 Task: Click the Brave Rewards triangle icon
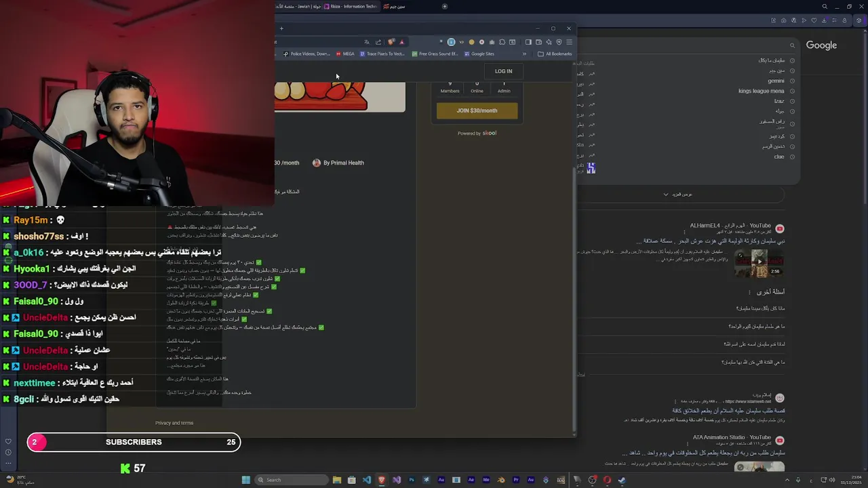click(x=402, y=42)
